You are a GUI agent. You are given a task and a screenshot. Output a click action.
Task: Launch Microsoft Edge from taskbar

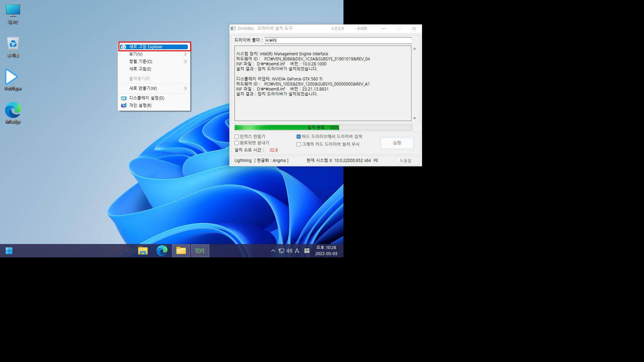pyautogui.click(x=162, y=251)
